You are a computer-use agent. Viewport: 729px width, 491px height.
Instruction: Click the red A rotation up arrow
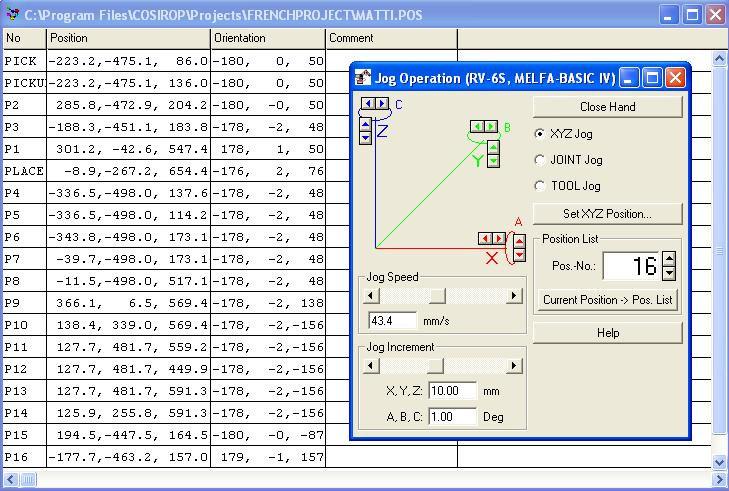(x=519, y=241)
